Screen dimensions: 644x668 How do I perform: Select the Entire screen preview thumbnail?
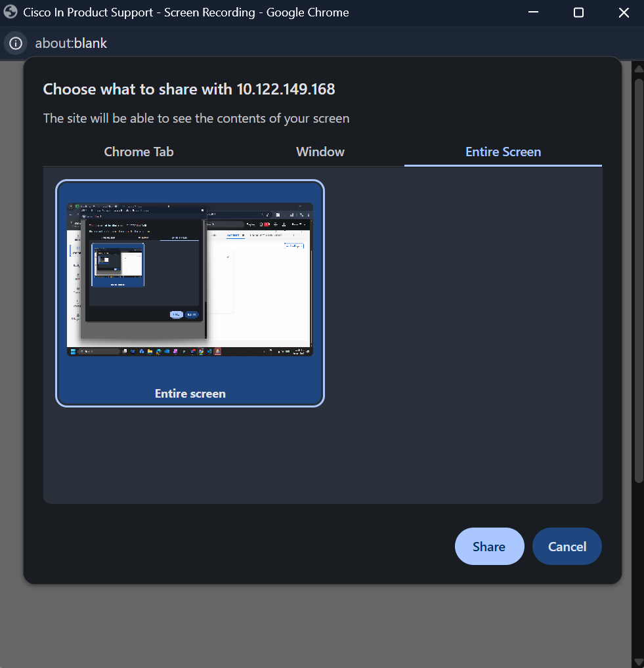(190, 280)
